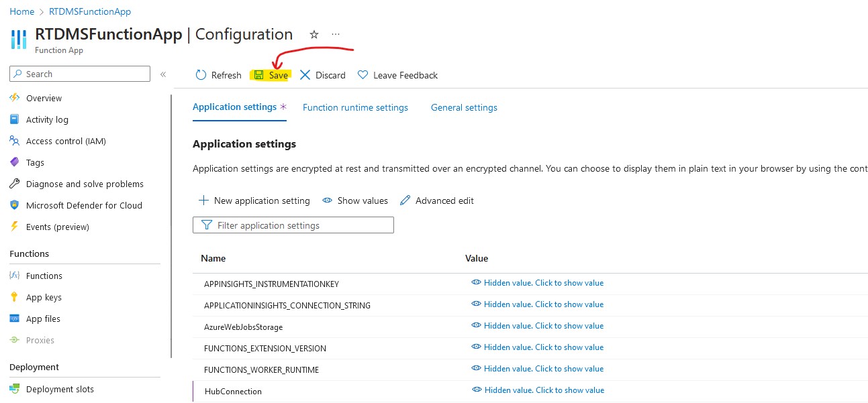
Task: Go to Home in the breadcrumb
Action: [22, 11]
